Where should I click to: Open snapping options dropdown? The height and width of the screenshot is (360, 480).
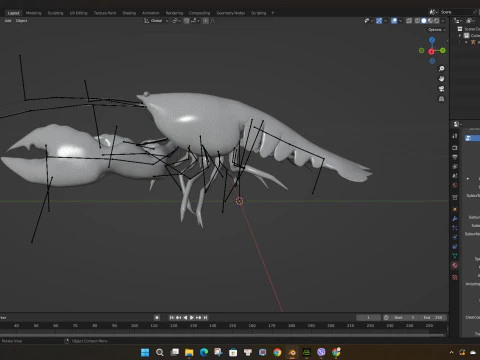195,21
